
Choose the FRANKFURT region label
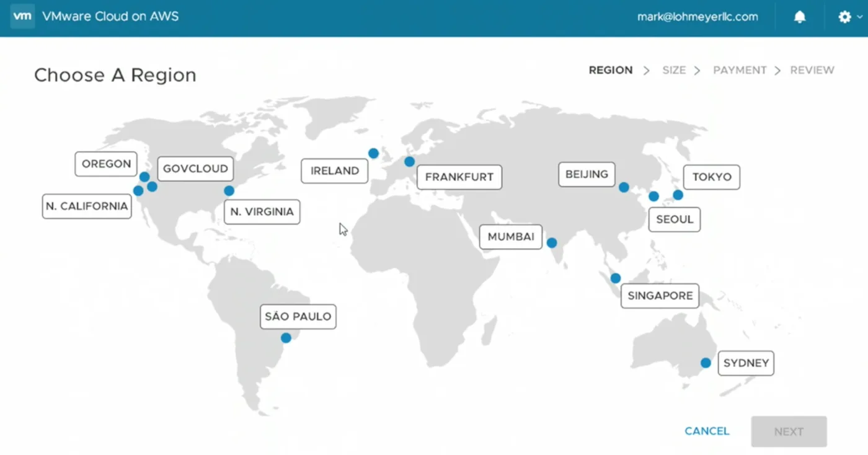[x=459, y=177]
